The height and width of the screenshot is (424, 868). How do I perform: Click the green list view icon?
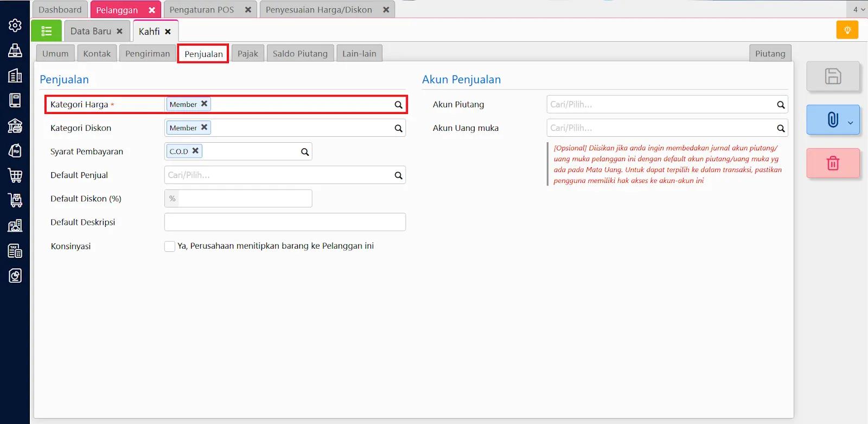(x=46, y=31)
